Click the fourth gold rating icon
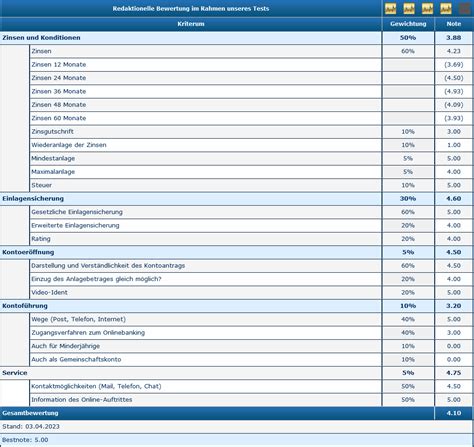This screenshot has height=447, width=474. pos(446,9)
